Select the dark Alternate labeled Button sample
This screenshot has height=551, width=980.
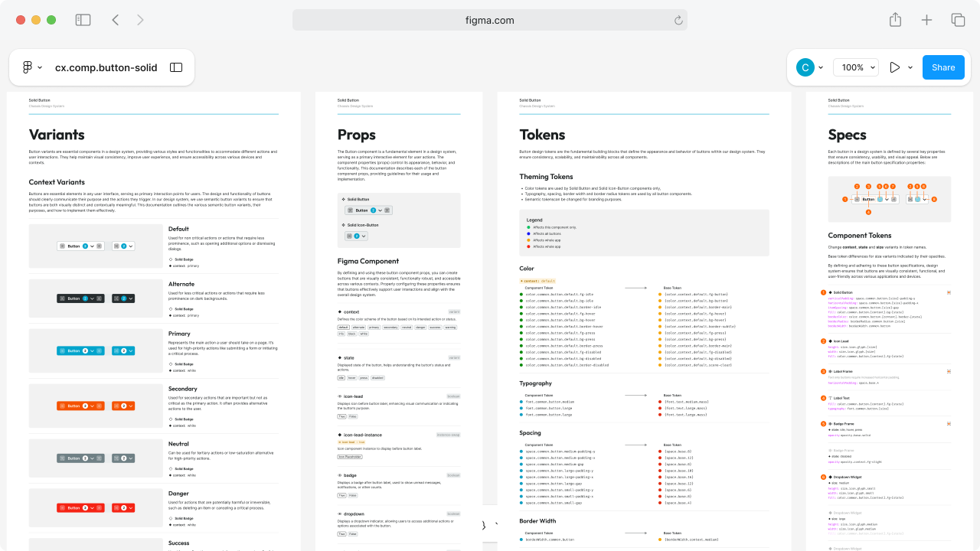(80, 298)
